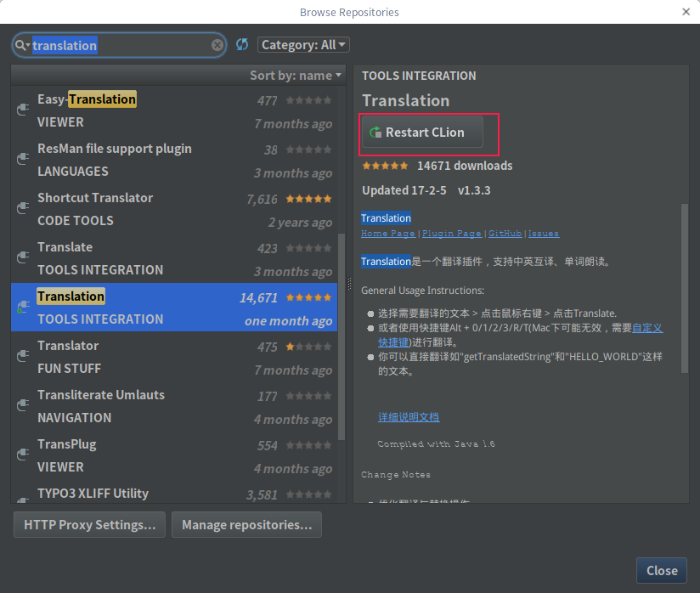Click the Transliterate Umlauts plugin icon

[24, 406]
